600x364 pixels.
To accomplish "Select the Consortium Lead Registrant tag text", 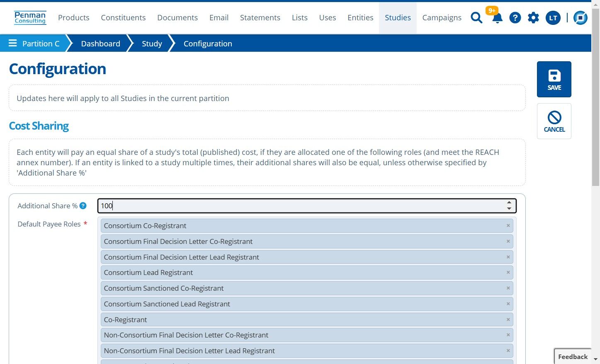I will [148, 272].
